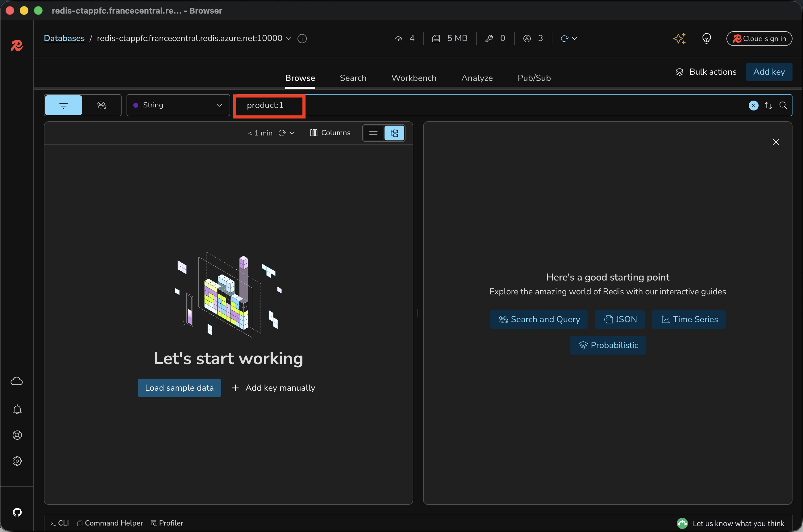Click the Redis logo in sidebar

coord(17,45)
